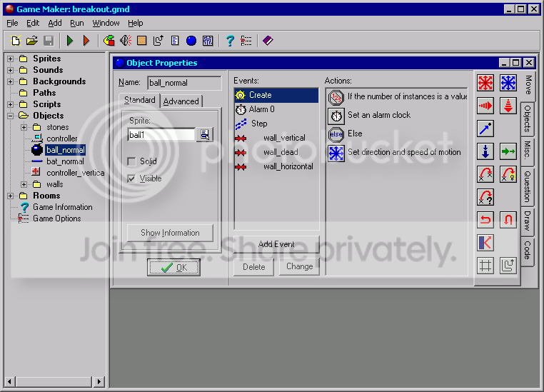This screenshot has height=392, width=544.
Task: Select Snap to grid action icon
Action: [485, 266]
